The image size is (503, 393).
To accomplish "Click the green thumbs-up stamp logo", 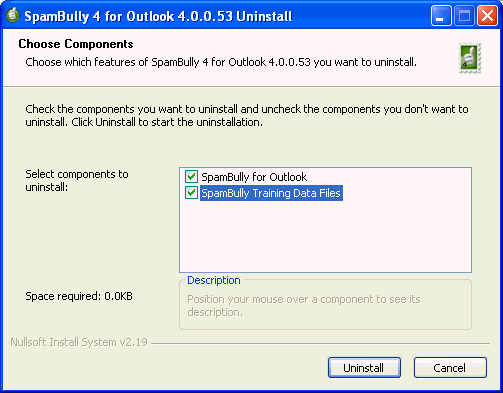I will (470, 58).
